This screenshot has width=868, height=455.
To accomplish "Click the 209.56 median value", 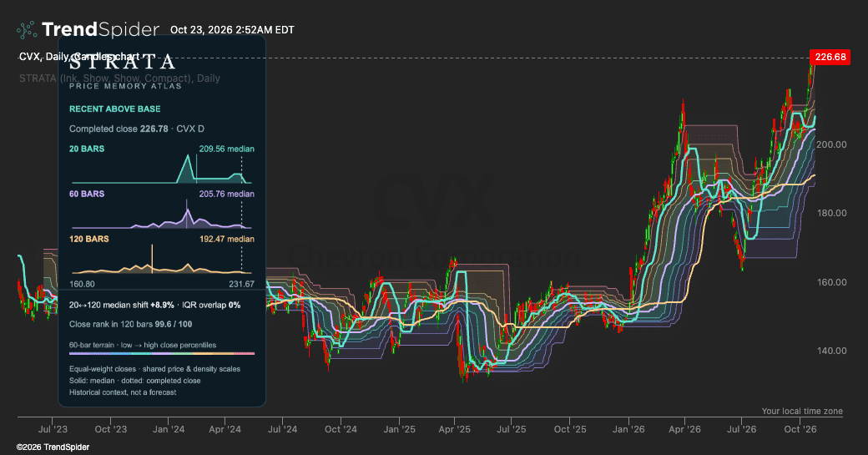I will click(227, 149).
